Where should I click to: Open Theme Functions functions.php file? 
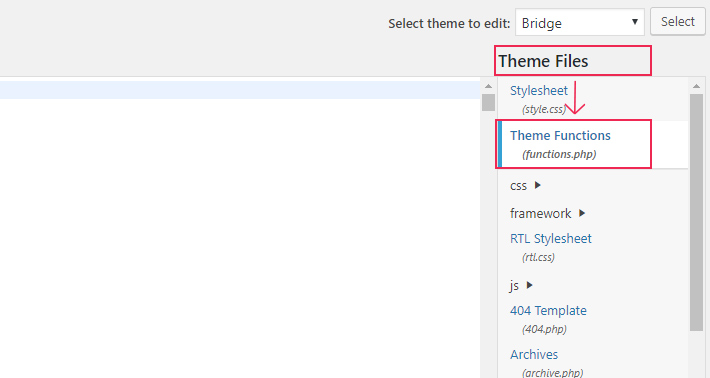(560, 144)
